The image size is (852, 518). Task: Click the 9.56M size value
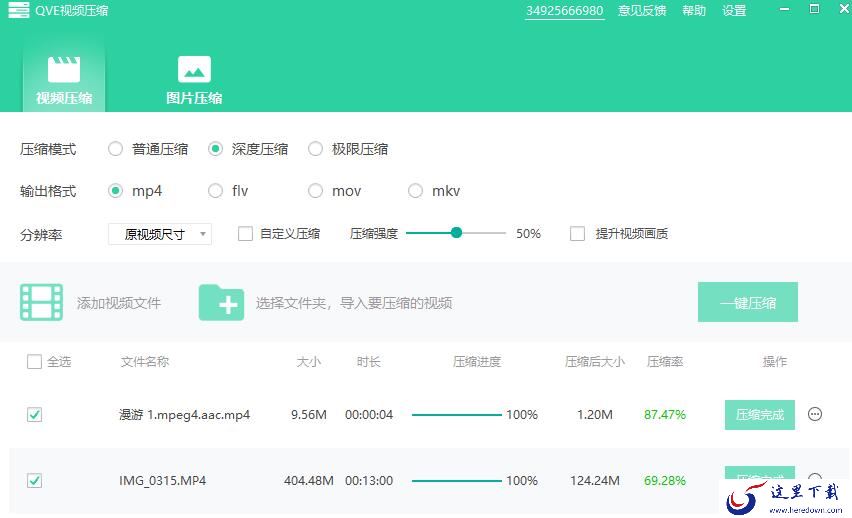pos(309,415)
